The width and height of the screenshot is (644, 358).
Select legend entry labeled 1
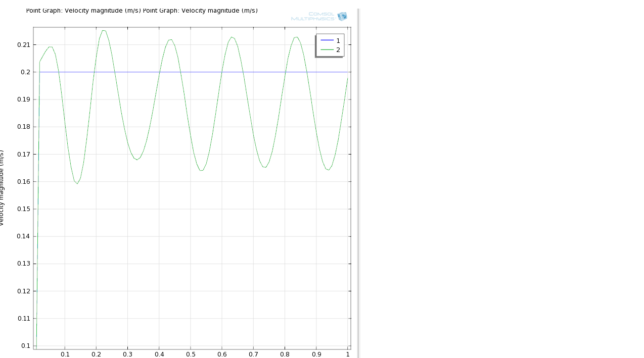coord(338,40)
